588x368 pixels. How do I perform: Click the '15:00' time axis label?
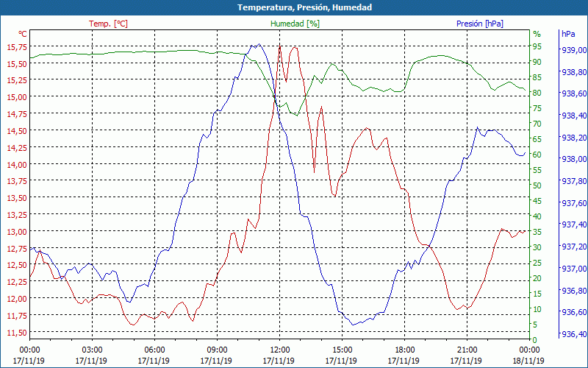342,350
